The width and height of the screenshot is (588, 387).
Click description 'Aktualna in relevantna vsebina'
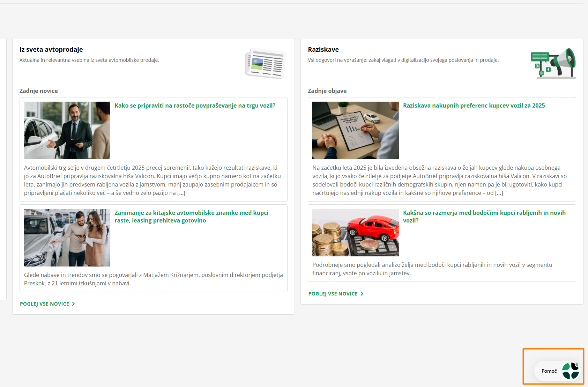coord(89,60)
